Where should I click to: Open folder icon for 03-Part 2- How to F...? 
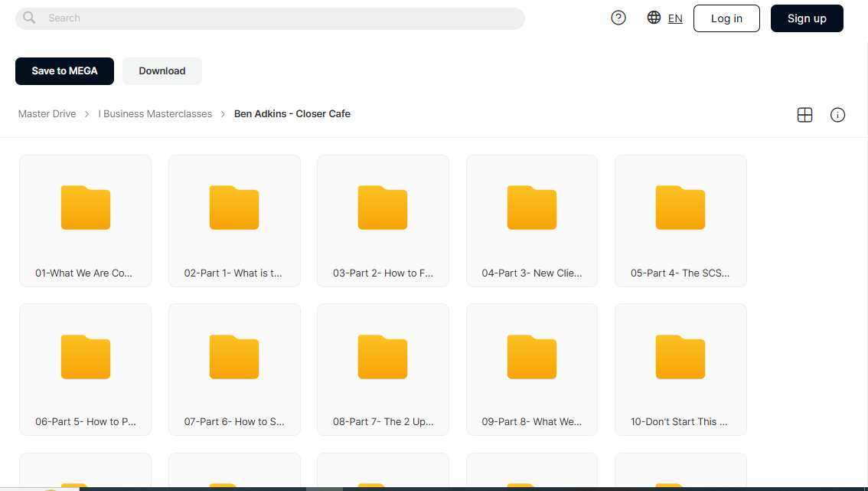pyautogui.click(x=383, y=208)
